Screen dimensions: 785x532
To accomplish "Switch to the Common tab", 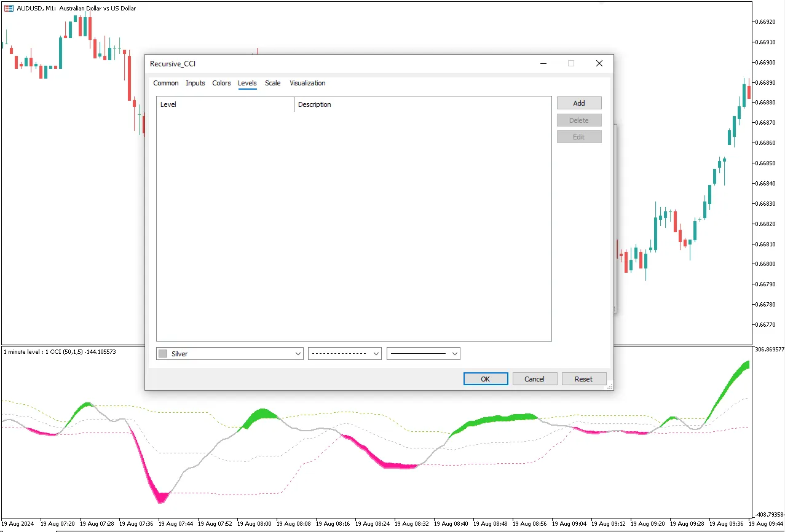I will (x=166, y=83).
